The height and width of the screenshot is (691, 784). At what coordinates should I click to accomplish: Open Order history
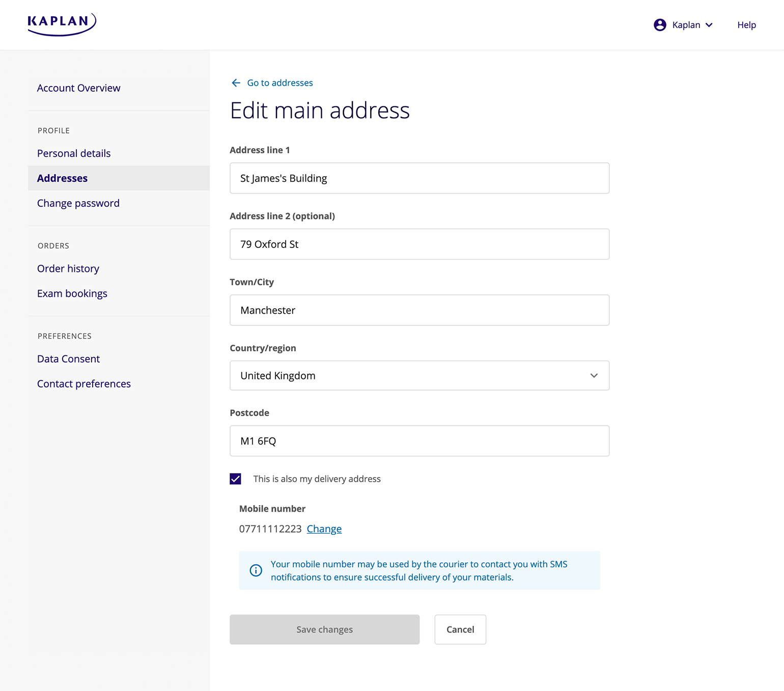point(68,268)
